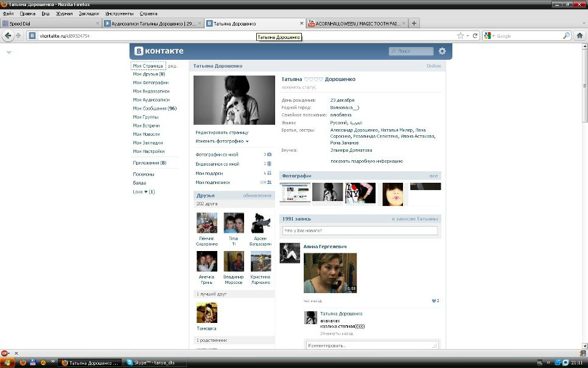The height and width of the screenshot is (368, 588).
Task: Expand the URL history dropdown arrow
Action: pyautogui.click(x=468, y=36)
